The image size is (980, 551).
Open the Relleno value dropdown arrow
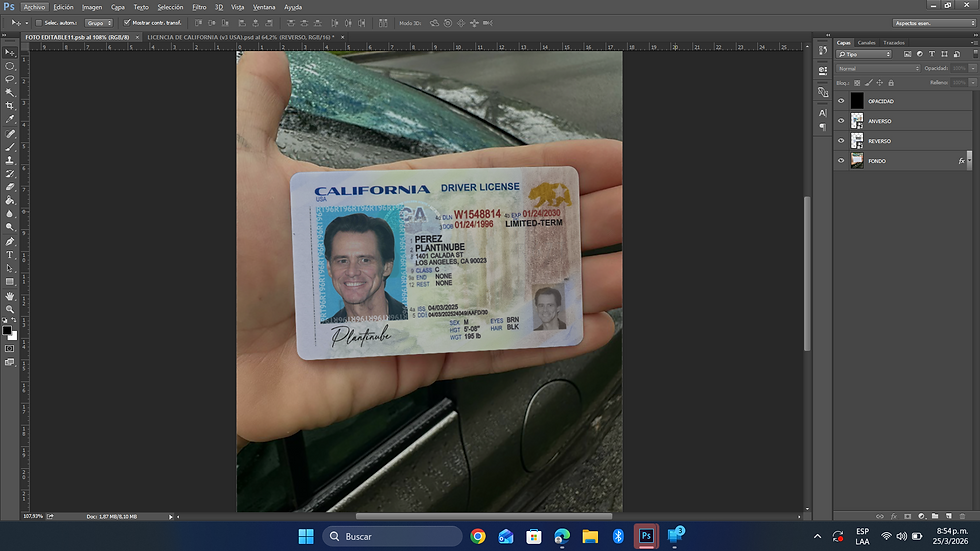click(x=973, y=82)
